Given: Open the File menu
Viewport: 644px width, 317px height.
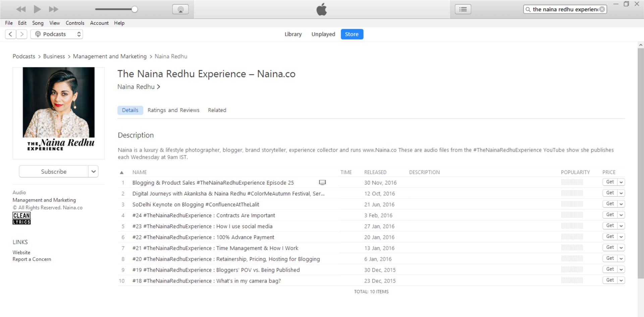Looking at the screenshot, I should click(9, 23).
